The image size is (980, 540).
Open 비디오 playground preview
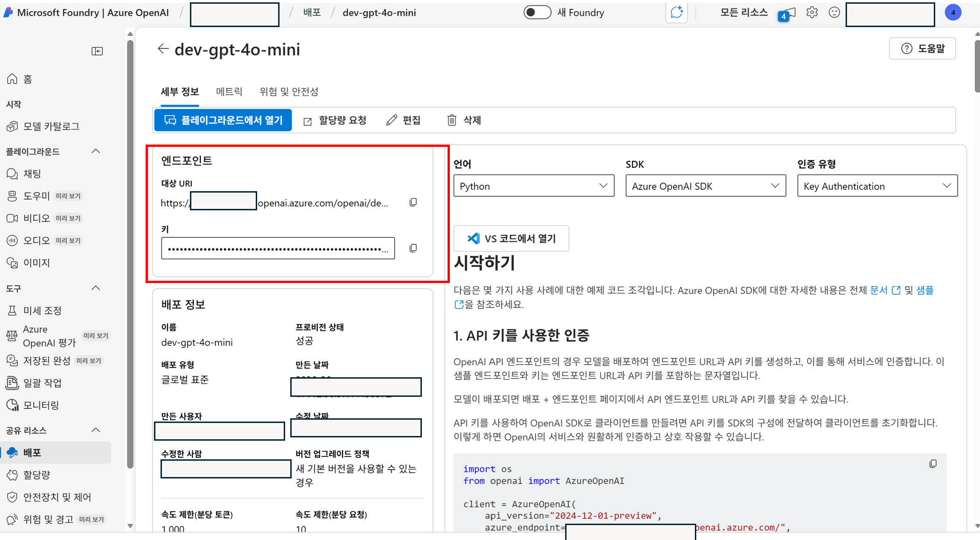tap(45, 218)
